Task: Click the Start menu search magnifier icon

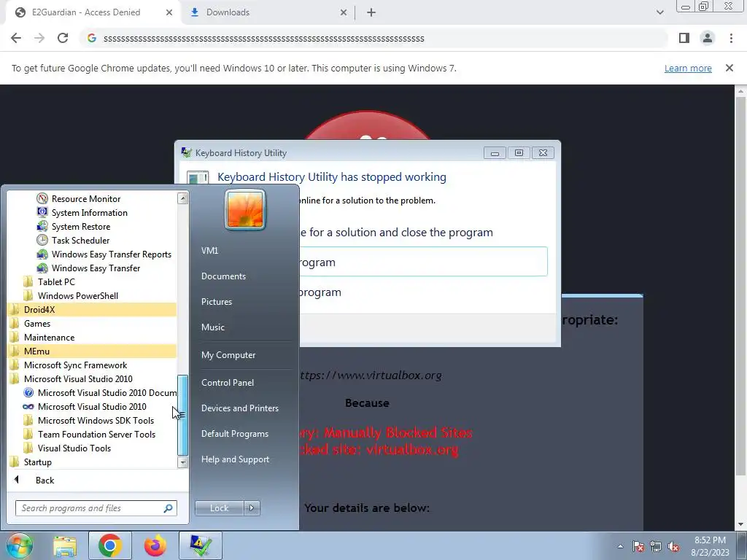Action: tap(169, 508)
